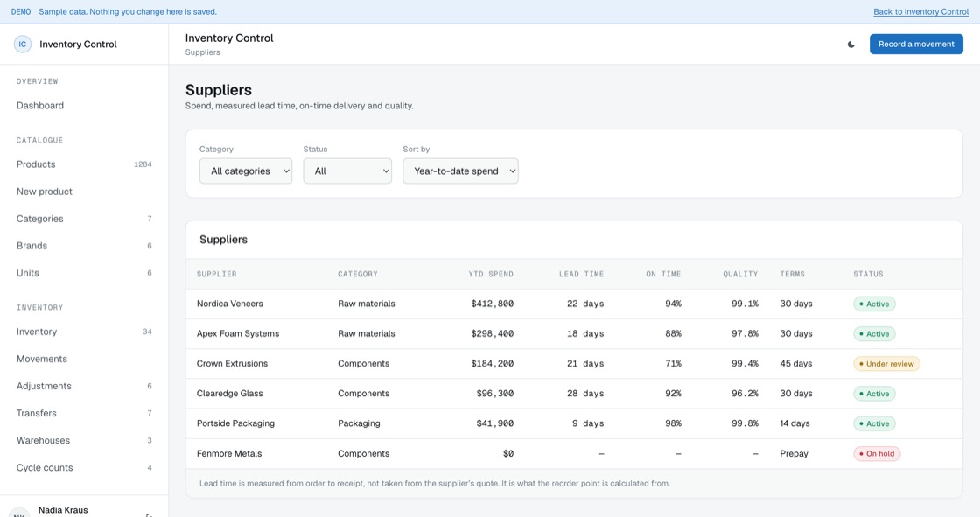Click the Fenmore Metals supplier name
This screenshot has height=517, width=980.
point(229,454)
